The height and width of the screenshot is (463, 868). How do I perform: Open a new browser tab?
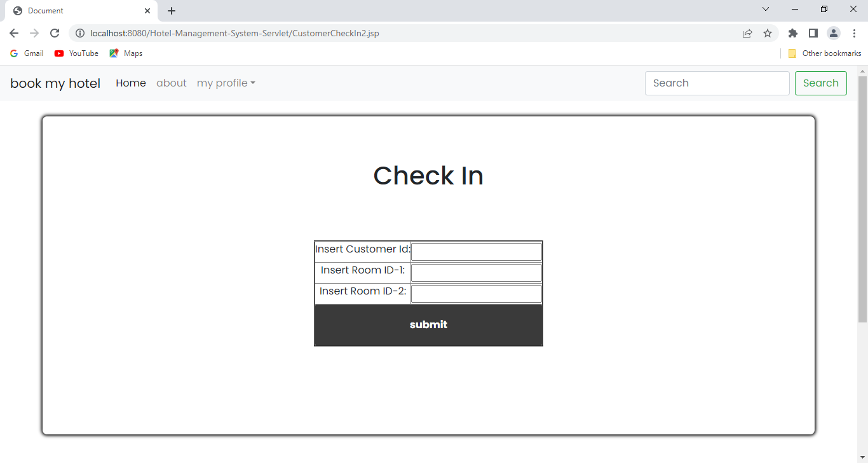[x=172, y=11]
